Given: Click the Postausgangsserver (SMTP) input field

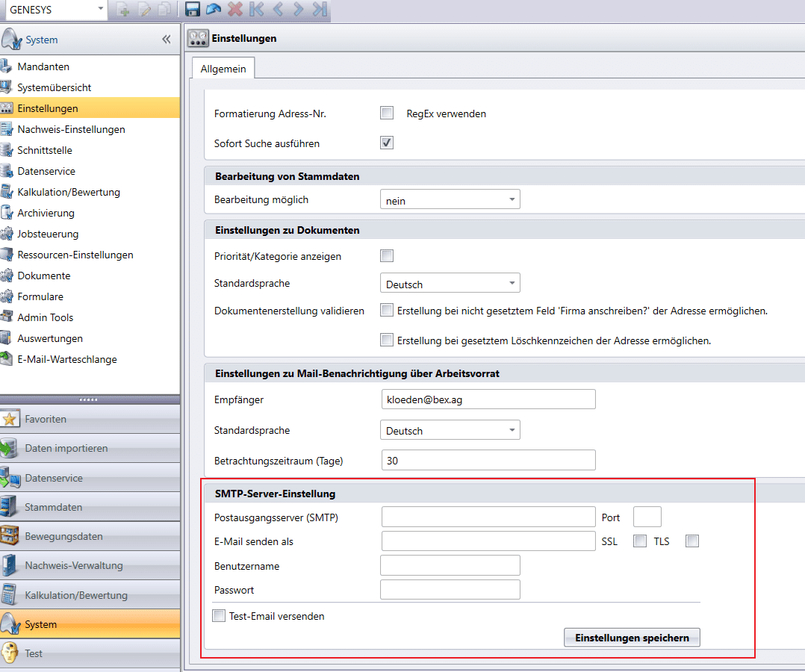Looking at the screenshot, I should [x=488, y=517].
